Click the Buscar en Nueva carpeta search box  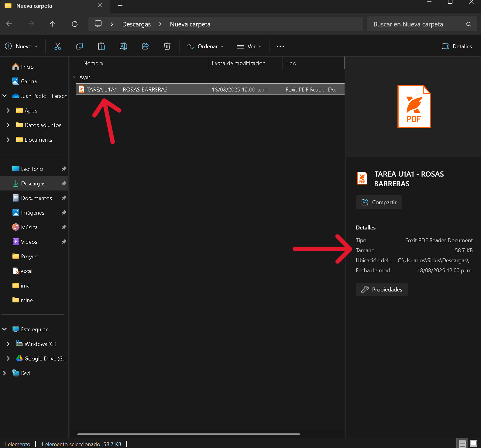422,24
